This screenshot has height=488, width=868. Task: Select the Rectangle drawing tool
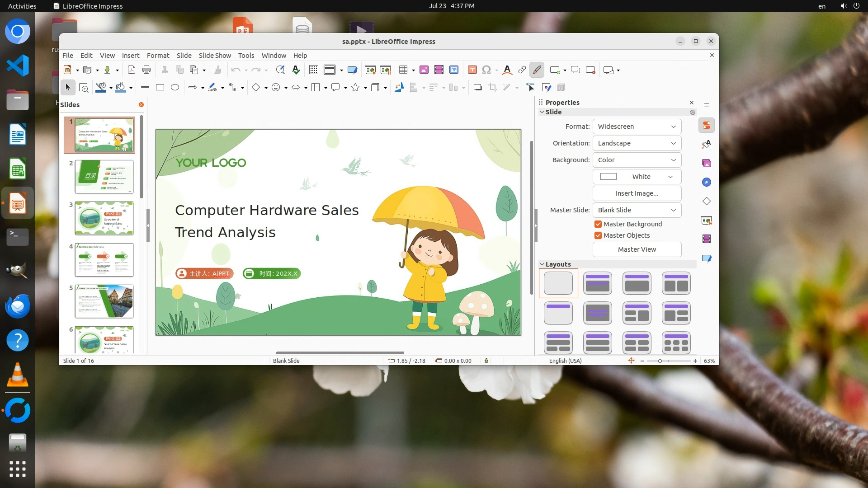point(160,87)
